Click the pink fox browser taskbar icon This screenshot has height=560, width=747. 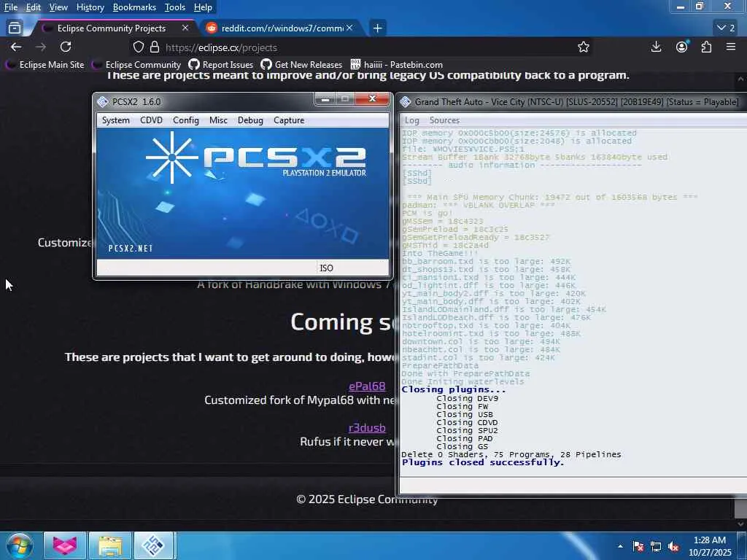65,545
